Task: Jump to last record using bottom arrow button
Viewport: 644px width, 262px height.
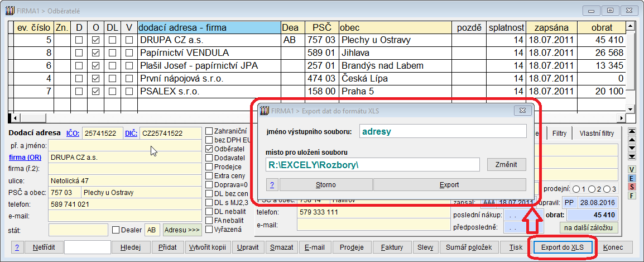Action: pyautogui.click(x=632, y=155)
